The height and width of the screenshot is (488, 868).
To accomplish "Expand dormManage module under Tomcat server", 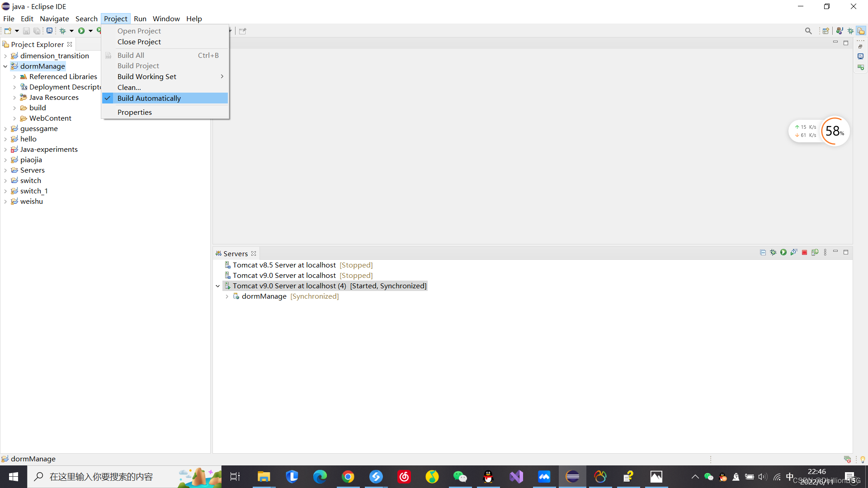I will [227, 296].
